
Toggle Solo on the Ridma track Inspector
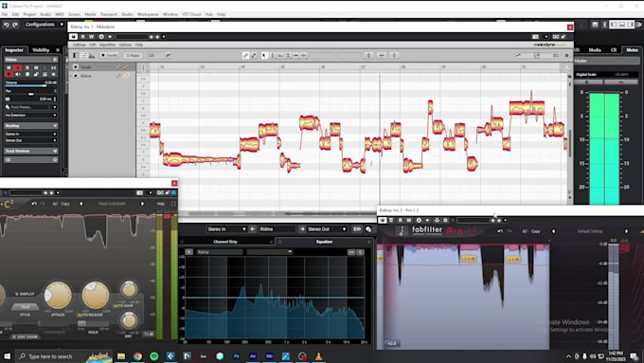tap(18, 67)
